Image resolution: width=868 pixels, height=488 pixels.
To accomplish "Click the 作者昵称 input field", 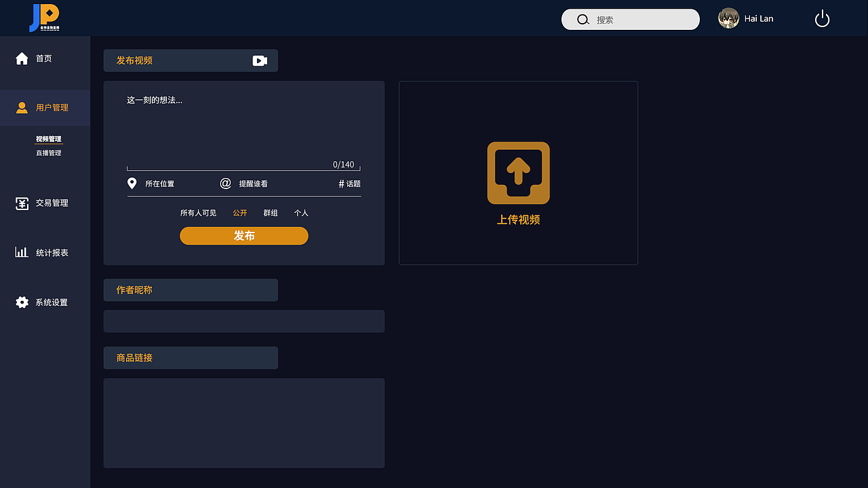I will click(244, 321).
